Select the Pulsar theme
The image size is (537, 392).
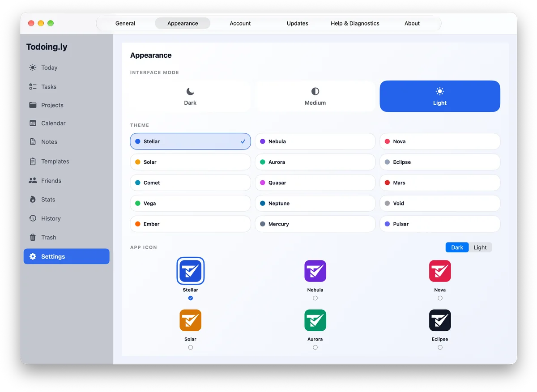pyautogui.click(x=440, y=224)
